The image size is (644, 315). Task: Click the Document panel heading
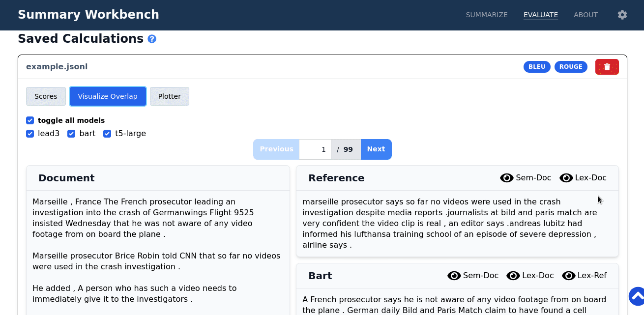(66, 178)
